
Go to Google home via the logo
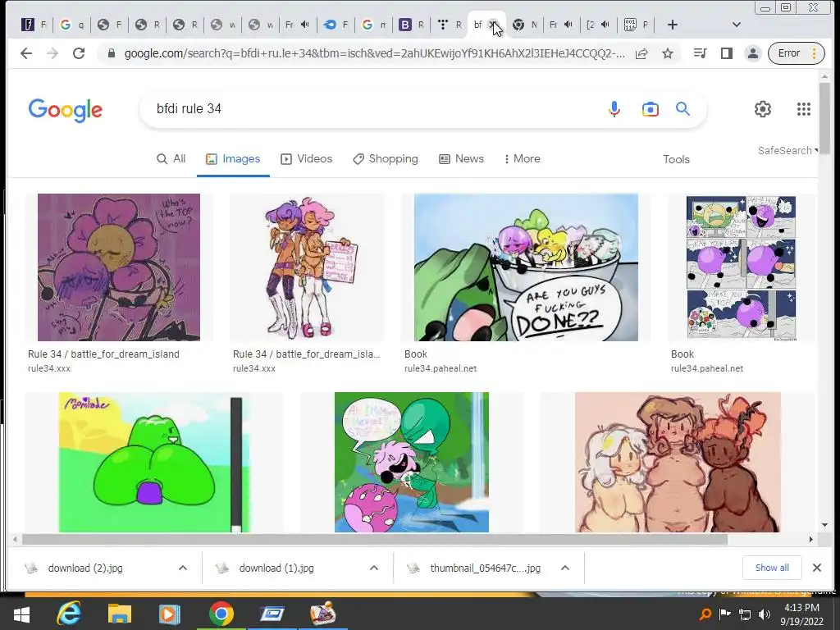click(x=66, y=110)
